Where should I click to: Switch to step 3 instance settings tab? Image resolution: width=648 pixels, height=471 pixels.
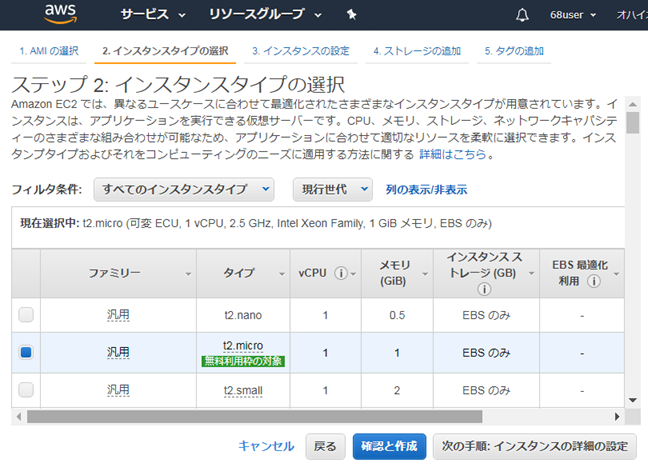(x=300, y=50)
